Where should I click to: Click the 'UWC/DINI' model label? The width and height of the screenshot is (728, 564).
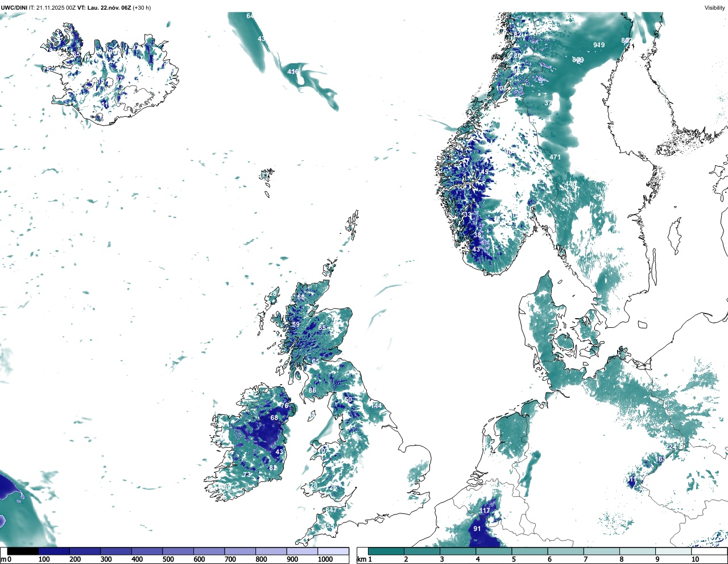[x=14, y=8]
